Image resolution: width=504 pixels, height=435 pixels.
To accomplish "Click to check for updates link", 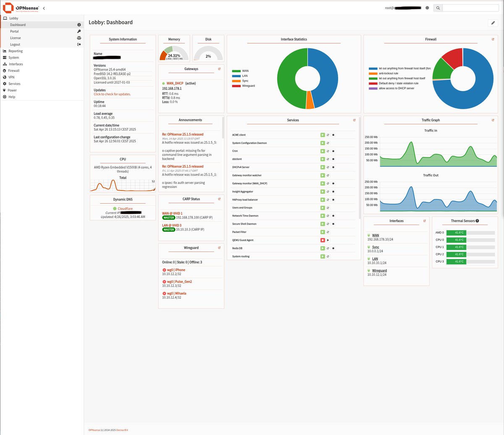I will 112,94.
